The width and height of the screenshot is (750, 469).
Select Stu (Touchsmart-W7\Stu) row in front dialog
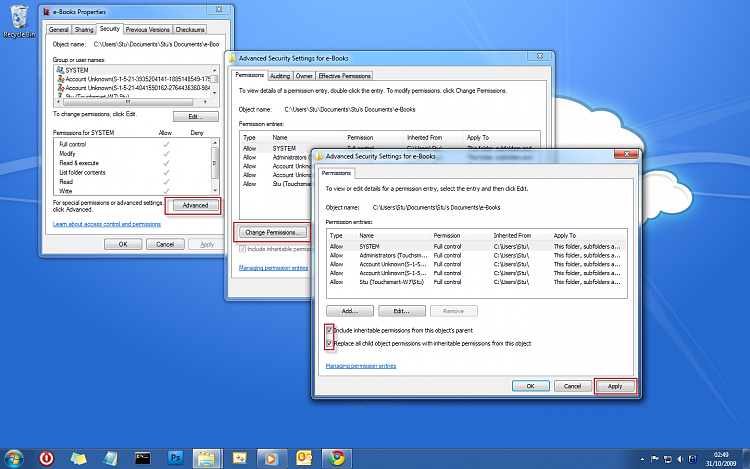coord(476,283)
